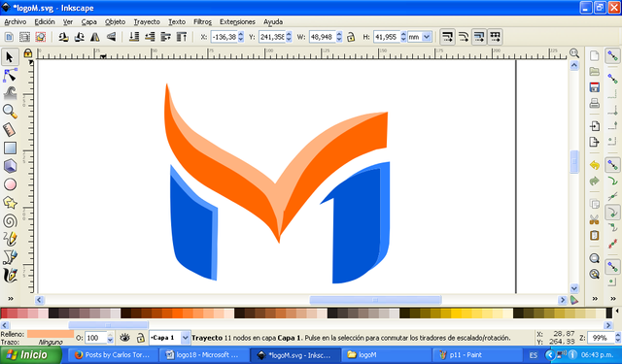Viewport: 622px width, 364px height.
Task: Select the Rectangle tool
Action: coord(10,149)
